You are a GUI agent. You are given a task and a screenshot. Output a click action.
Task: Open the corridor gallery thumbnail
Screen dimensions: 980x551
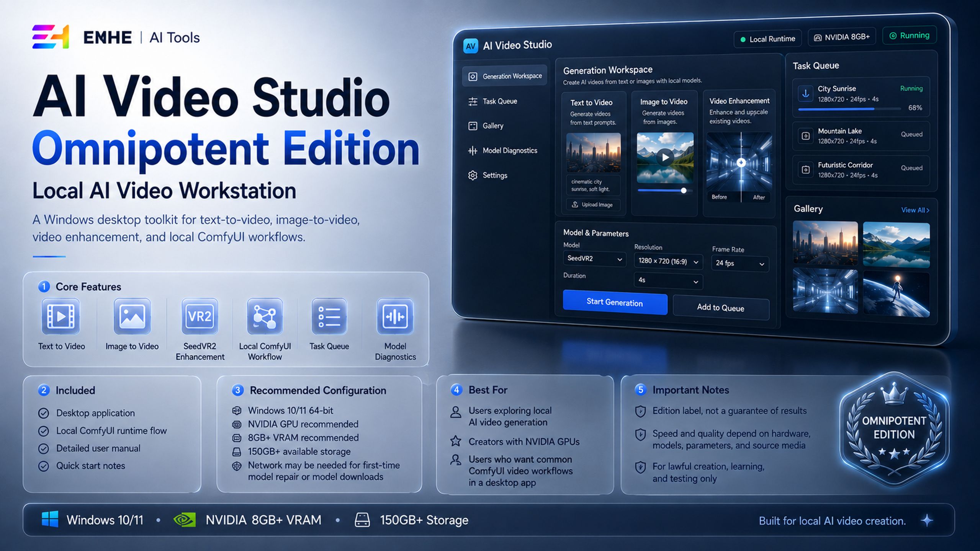click(825, 291)
